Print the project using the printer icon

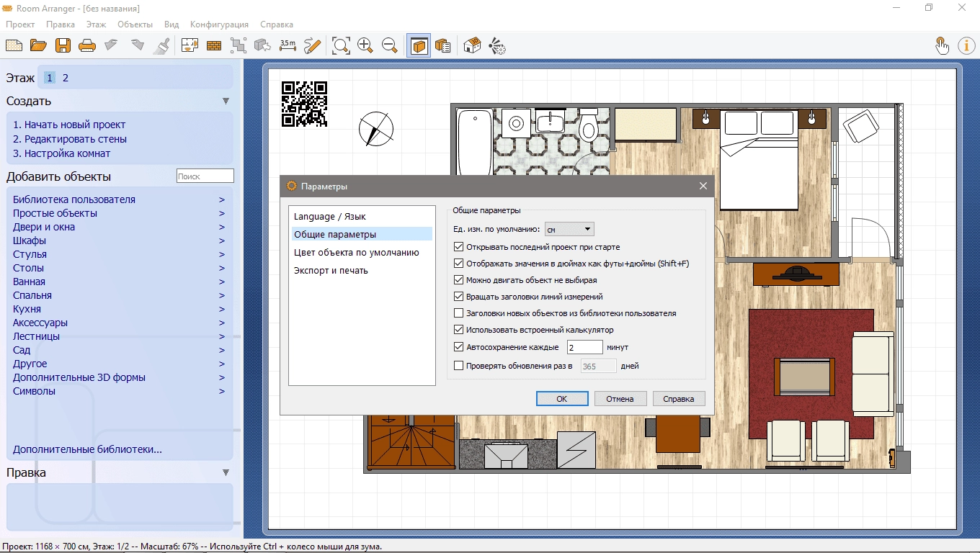click(87, 45)
